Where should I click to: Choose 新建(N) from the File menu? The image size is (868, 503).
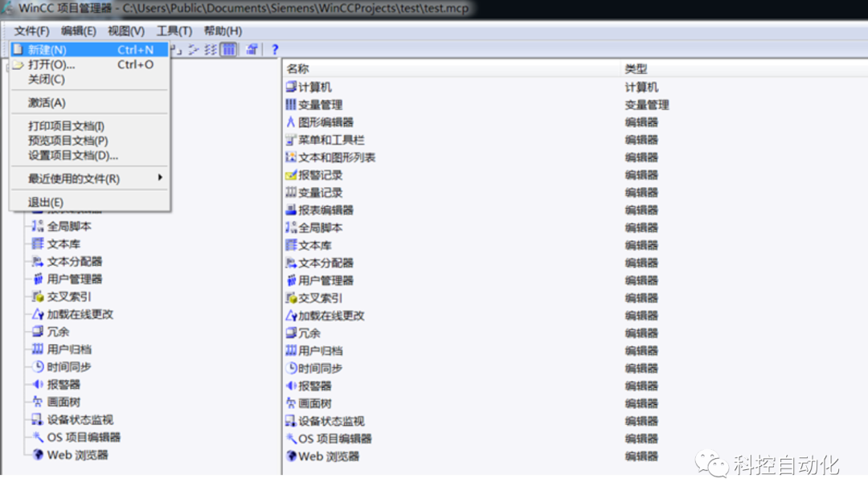pyautogui.click(x=89, y=50)
